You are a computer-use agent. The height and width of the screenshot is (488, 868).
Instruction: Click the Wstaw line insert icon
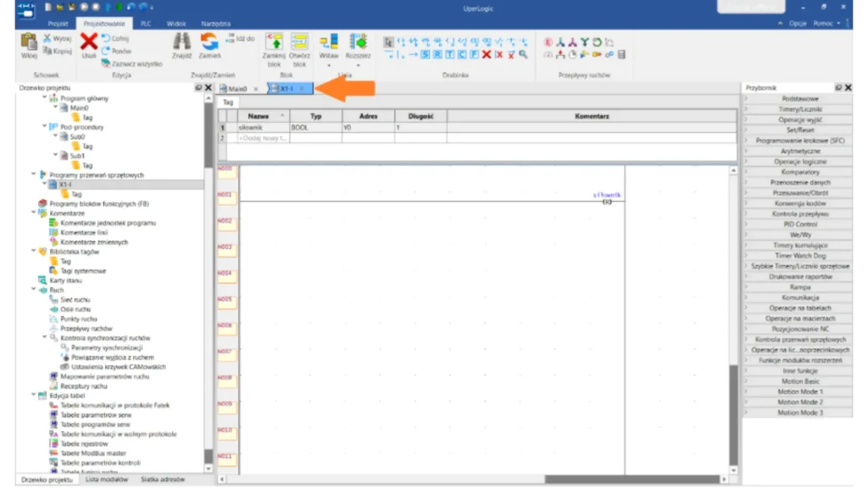click(329, 42)
